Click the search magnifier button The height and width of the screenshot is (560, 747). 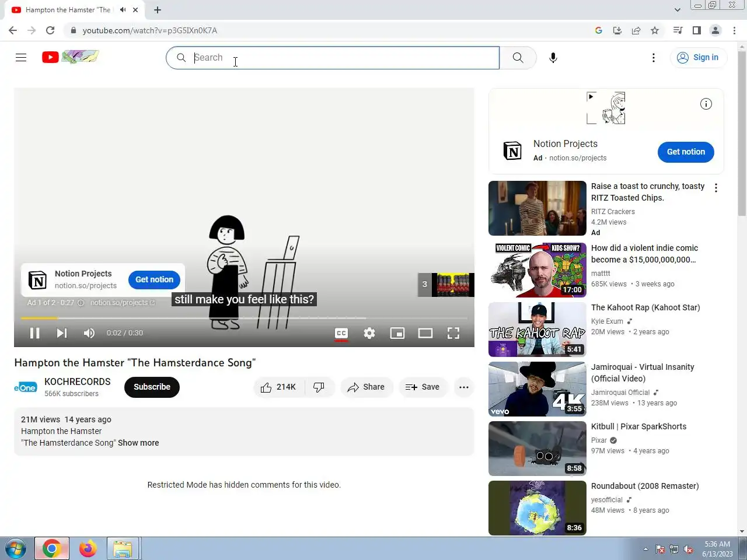pyautogui.click(x=518, y=58)
